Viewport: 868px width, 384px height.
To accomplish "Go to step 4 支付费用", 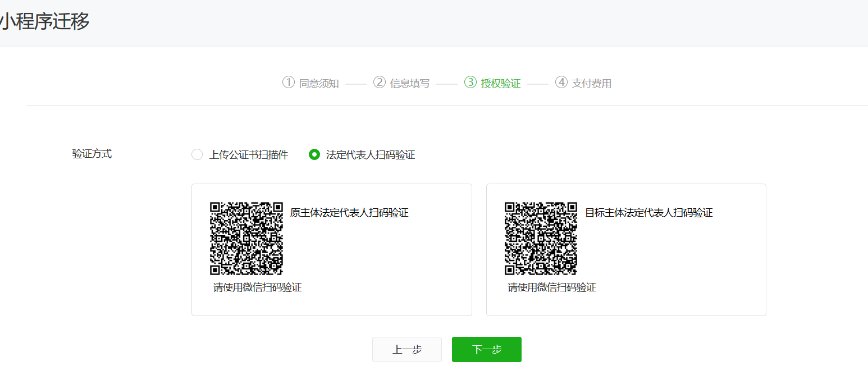I will click(x=583, y=83).
